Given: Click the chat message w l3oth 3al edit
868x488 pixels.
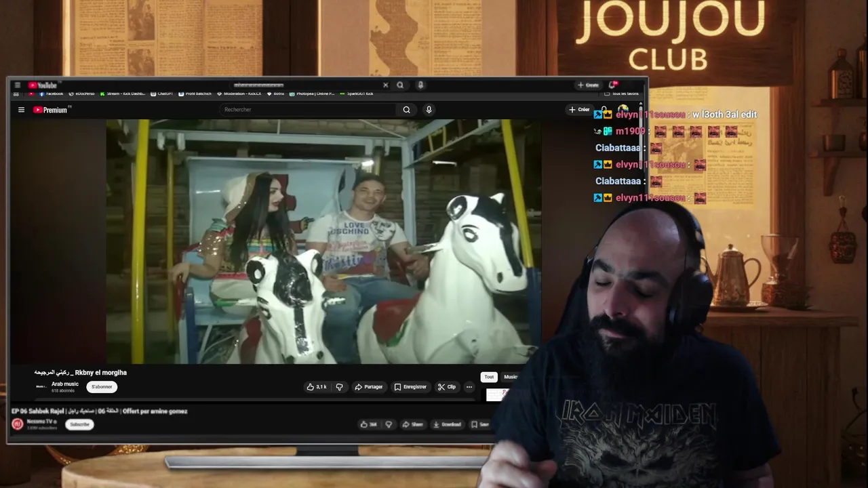Looking at the screenshot, I should point(724,115).
